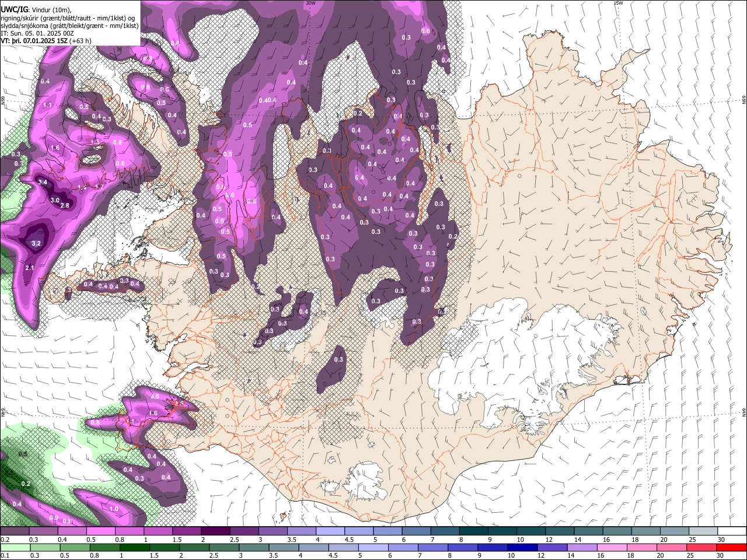Pick lower-row swatch between 0.5 and 0.8
Image resolution: width=747 pixels, height=560 pixels.
[x=75, y=548]
